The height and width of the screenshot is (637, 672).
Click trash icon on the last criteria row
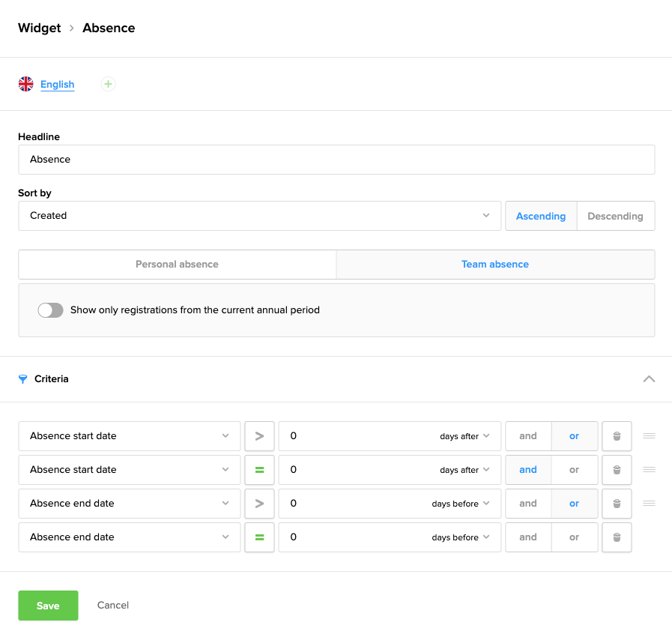coord(617,537)
